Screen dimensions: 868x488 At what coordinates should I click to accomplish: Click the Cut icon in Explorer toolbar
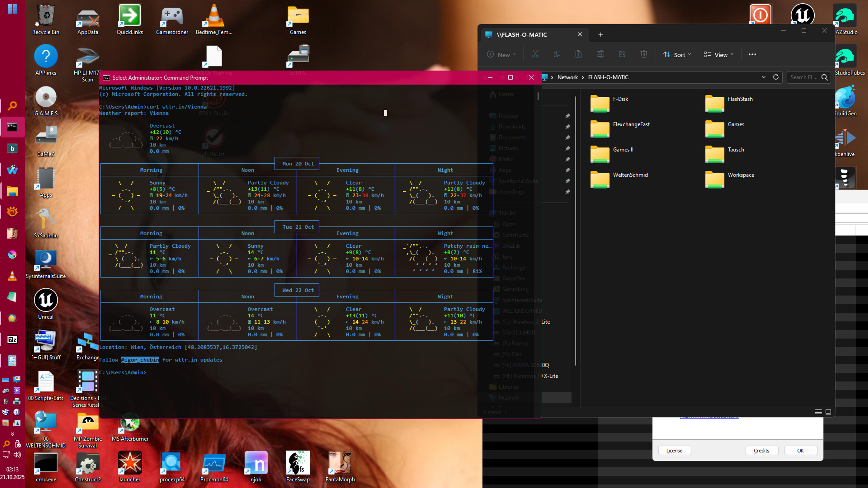[x=535, y=54]
